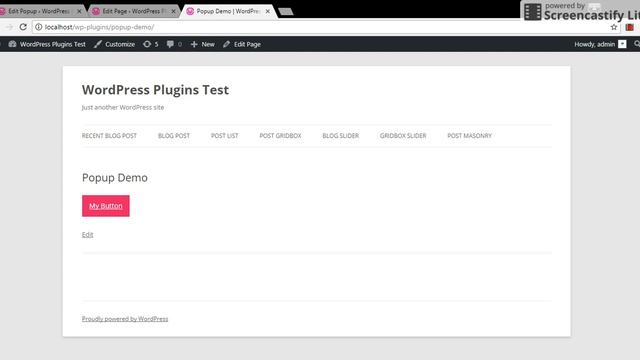Open the Post List nav link

point(224,136)
